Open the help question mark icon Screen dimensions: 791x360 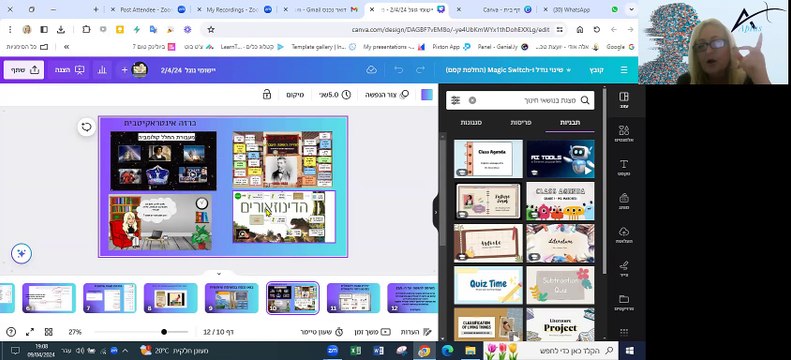coord(11,332)
